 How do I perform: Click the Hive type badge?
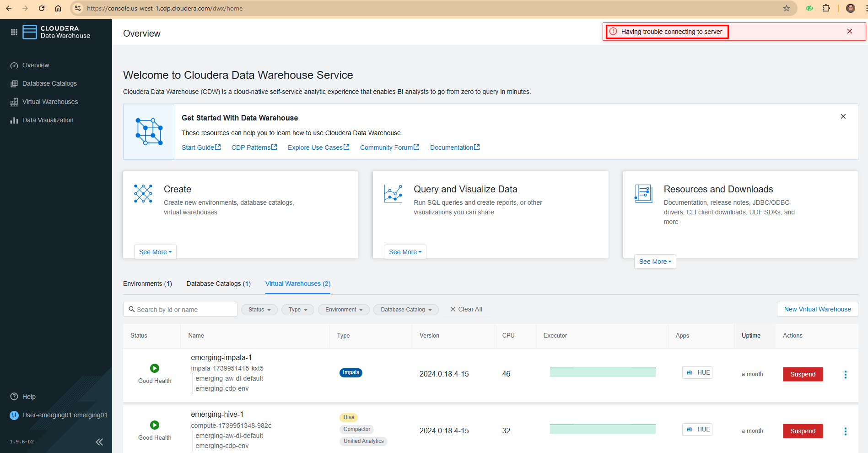click(349, 417)
